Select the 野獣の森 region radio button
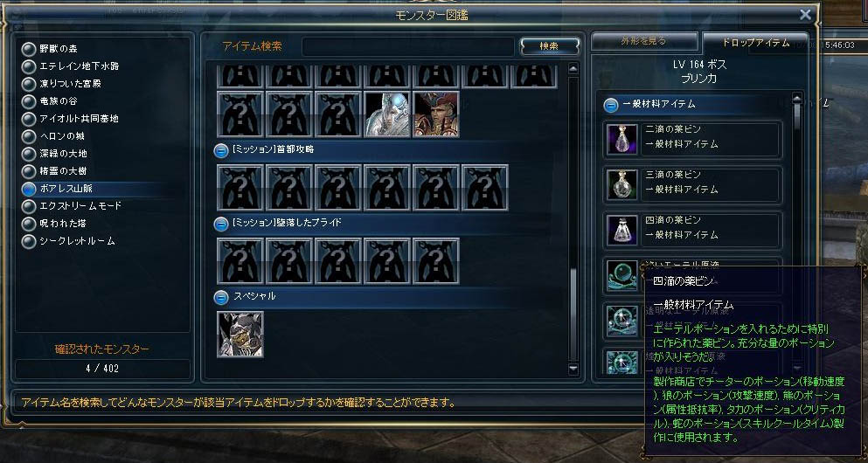This screenshot has height=463, width=868. click(29, 49)
